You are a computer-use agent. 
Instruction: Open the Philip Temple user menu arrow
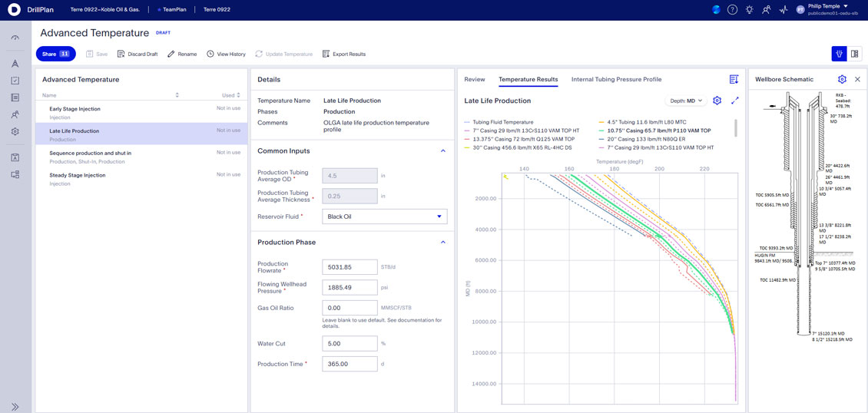845,6
